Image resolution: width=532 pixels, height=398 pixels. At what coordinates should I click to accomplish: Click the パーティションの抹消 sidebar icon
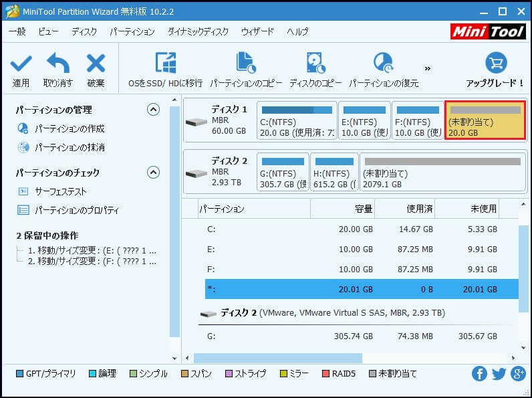[23, 147]
